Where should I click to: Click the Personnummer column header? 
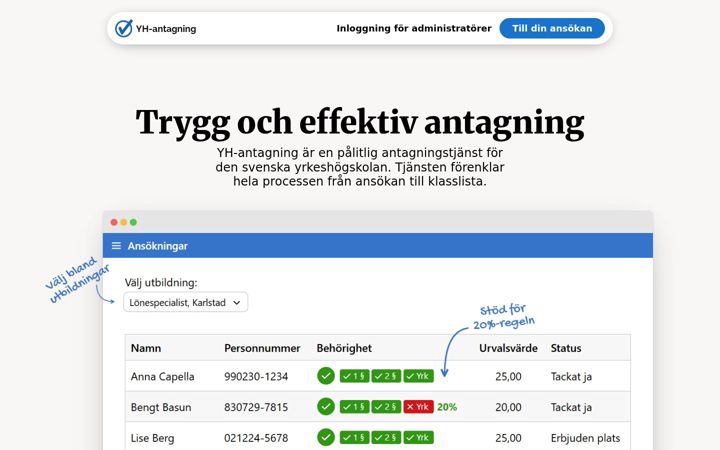click(262, 348)
